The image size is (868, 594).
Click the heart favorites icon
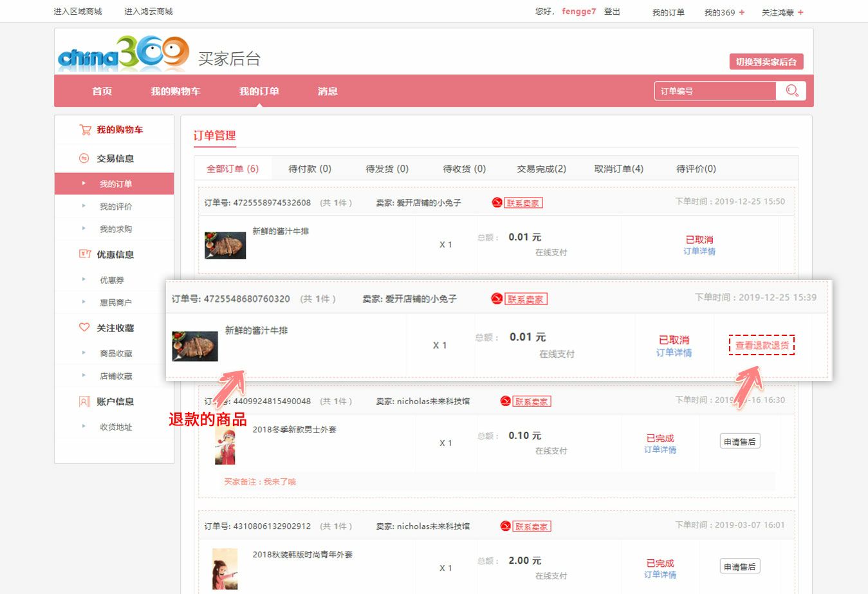coord(84,328)
